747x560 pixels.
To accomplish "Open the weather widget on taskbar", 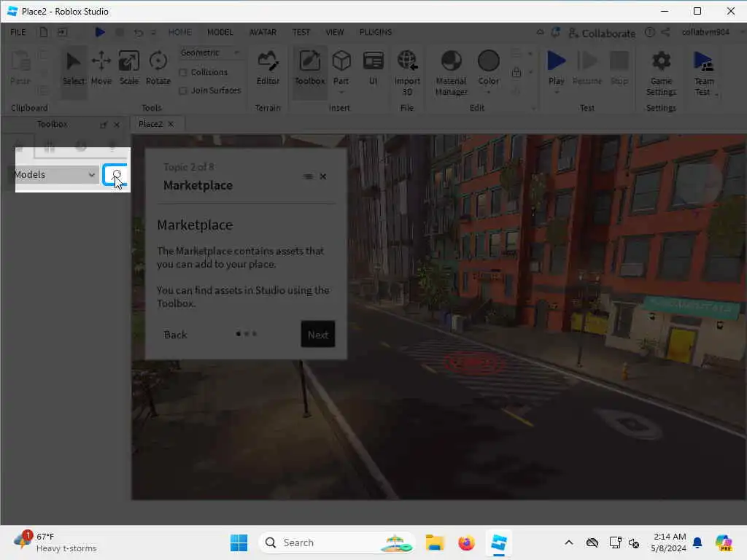I will coord(55,542).
